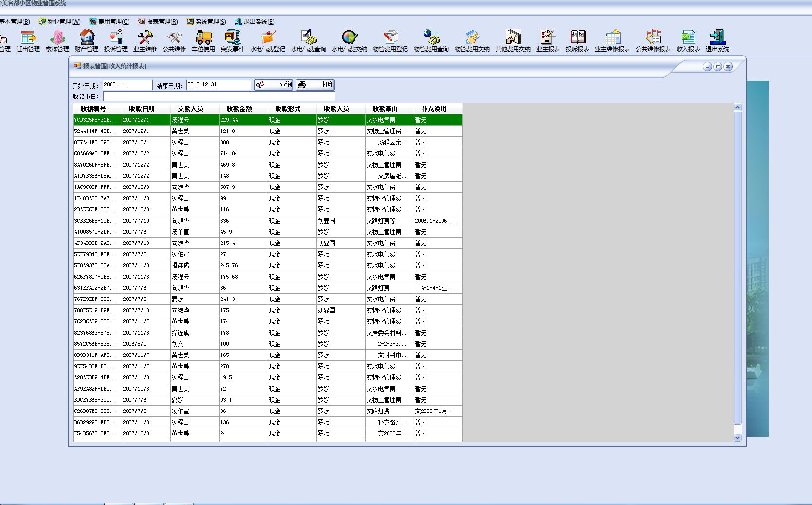Focus the 收款事由 text field
This screenshot has width=812, height=505.
[x=219, y=96]
